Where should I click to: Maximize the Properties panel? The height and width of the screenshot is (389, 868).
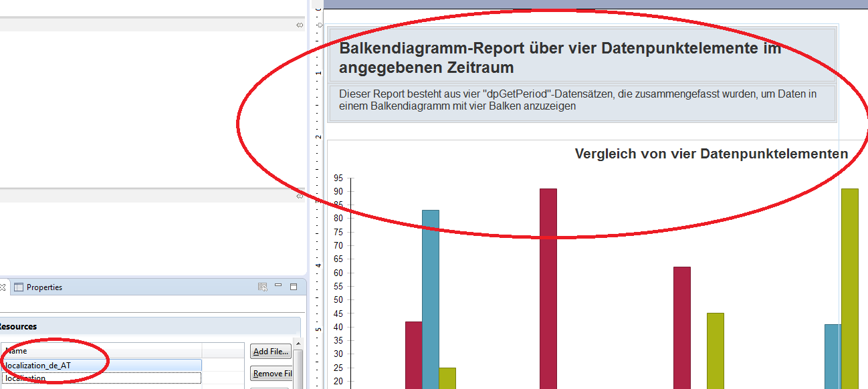click(294, 287)
